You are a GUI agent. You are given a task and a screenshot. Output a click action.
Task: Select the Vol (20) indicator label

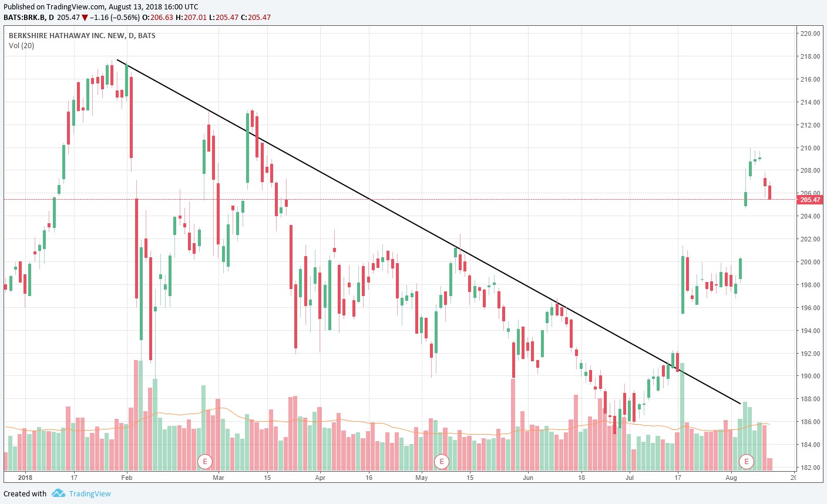coord(22,46)
